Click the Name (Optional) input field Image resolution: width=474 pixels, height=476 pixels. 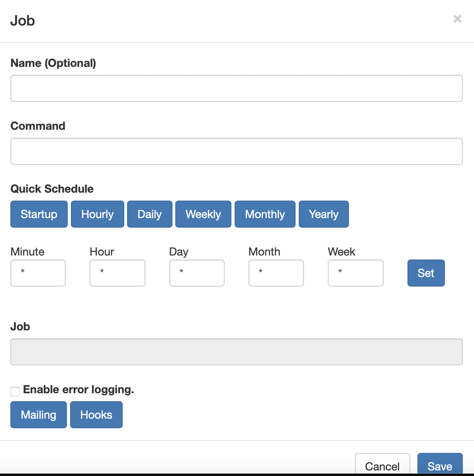click(x=237, y=88)
